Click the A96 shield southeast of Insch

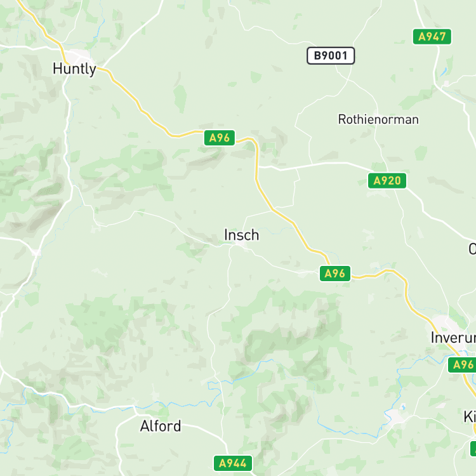pos(335,274)
